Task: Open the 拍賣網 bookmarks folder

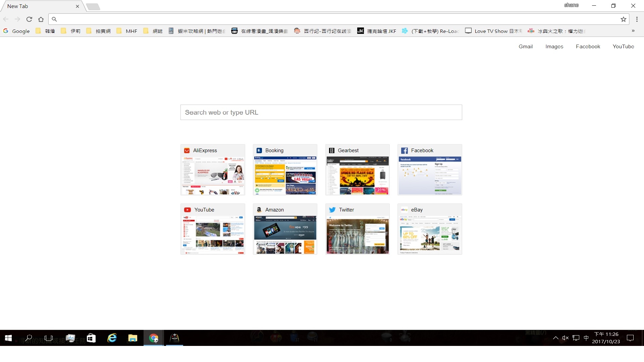Action: [99, 31]
